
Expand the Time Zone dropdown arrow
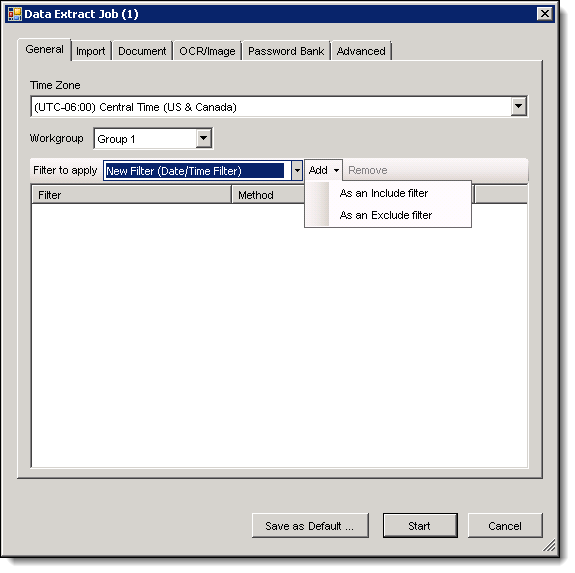click(518, 107)
